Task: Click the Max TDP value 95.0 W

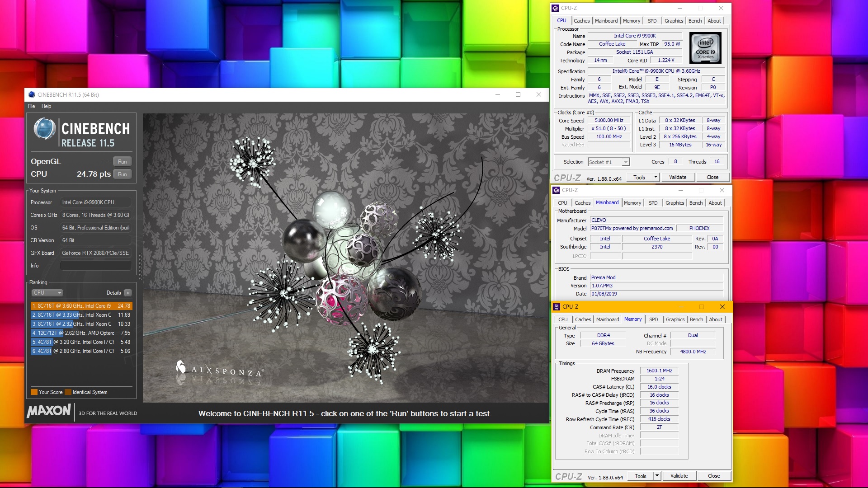Action: pos(672,44)
